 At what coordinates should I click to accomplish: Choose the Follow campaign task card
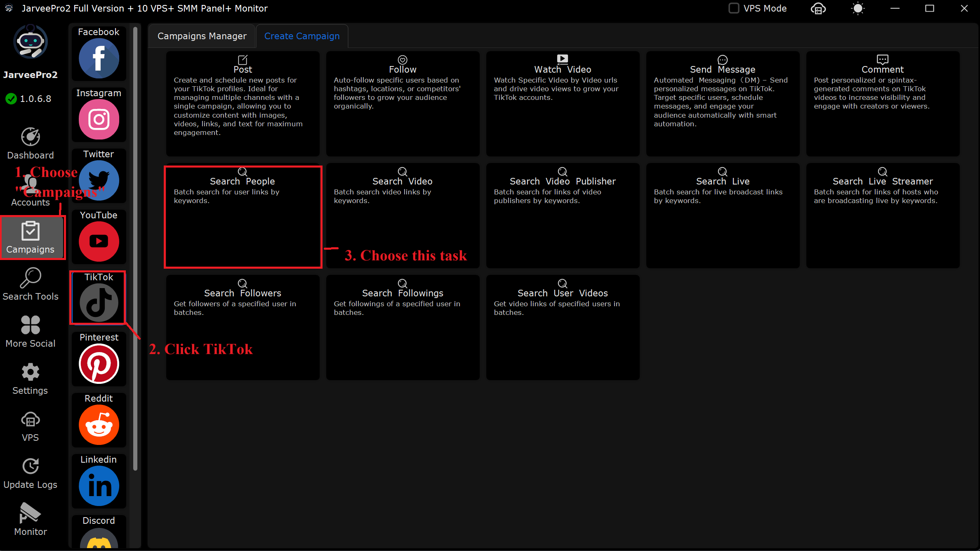[403, 104]
